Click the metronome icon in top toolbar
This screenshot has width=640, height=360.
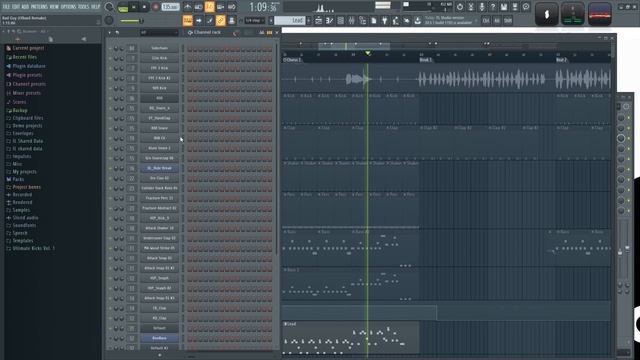(187, 7)
